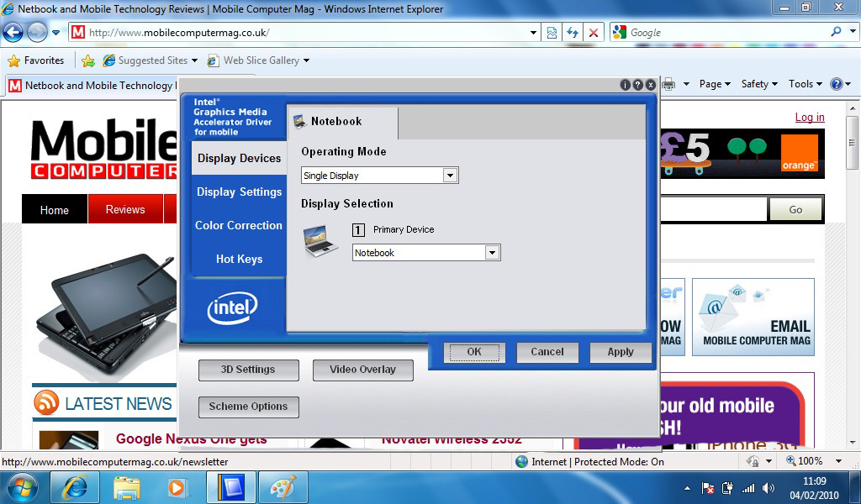Image resolution: width=861 pixels, height=504 pixels.
Task: Click Cancel in the Intel dialog
Action: click(x=547, y=352)
